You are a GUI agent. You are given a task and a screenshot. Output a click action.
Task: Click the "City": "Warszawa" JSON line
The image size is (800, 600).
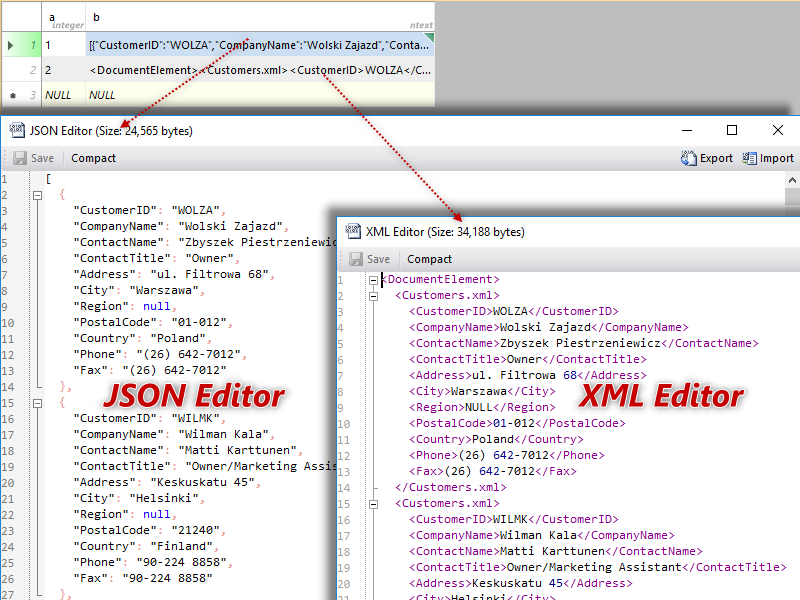click(139, 290)
